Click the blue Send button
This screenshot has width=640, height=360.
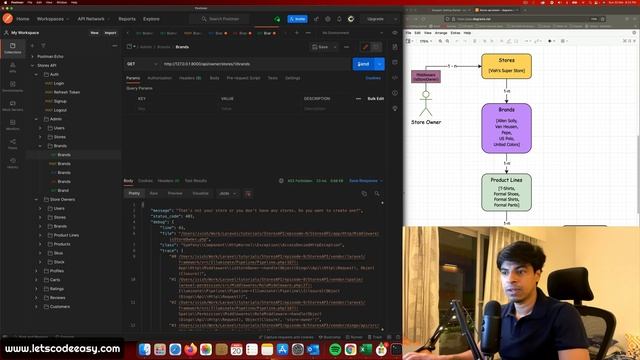364,64
